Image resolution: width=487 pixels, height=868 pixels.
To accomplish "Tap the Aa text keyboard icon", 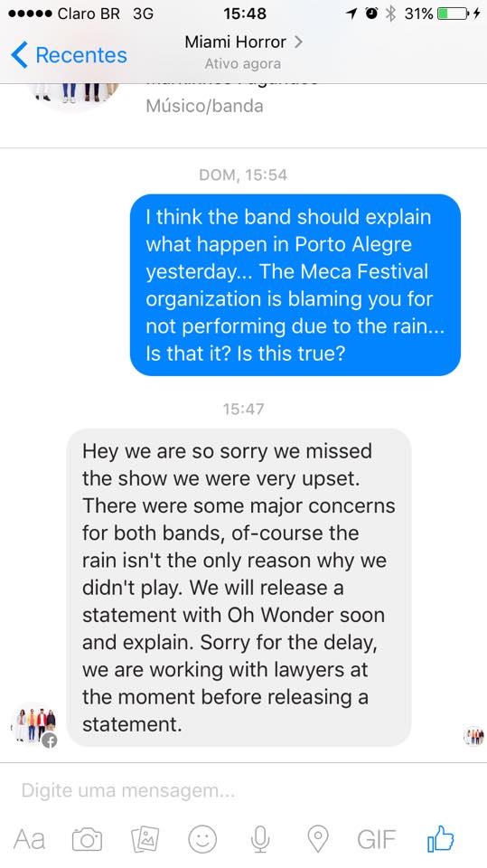I will click(29, 839).
